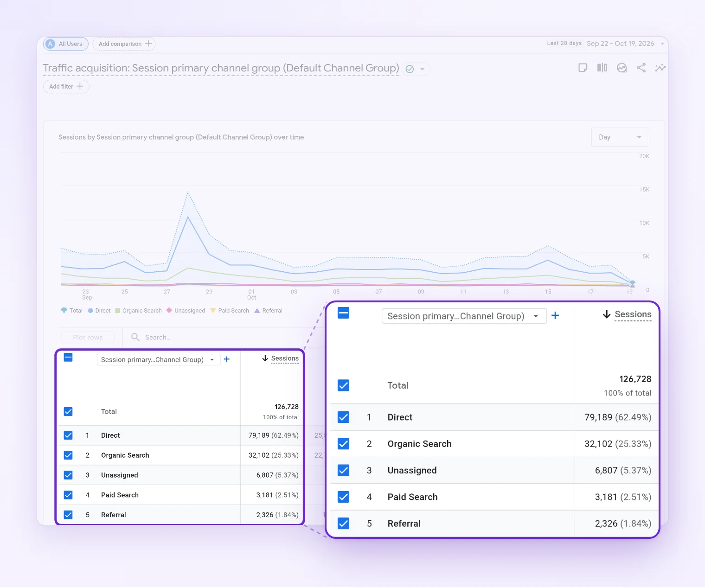Click the Direct legend dot under chart
This screenshot has height=588, width=705.
click(90, 311)
